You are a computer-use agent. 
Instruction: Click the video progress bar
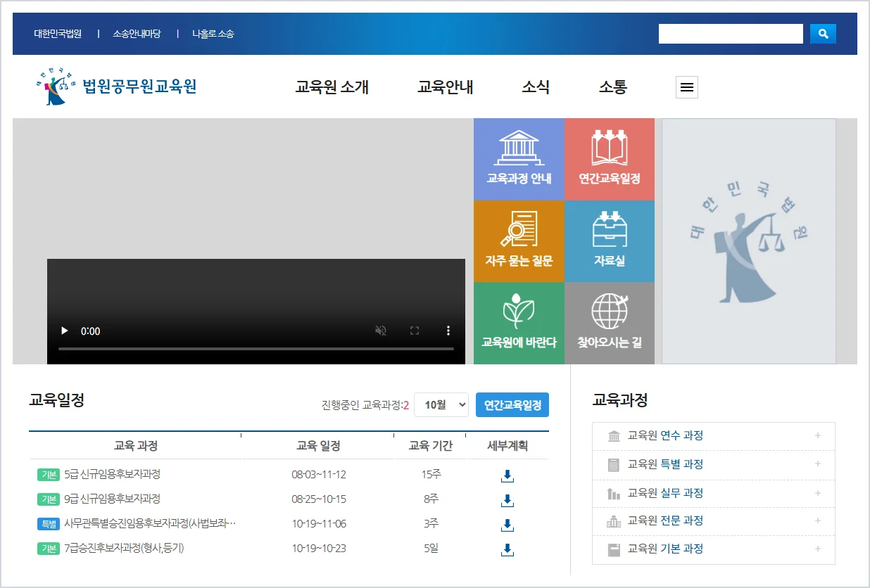coord(256,349)
